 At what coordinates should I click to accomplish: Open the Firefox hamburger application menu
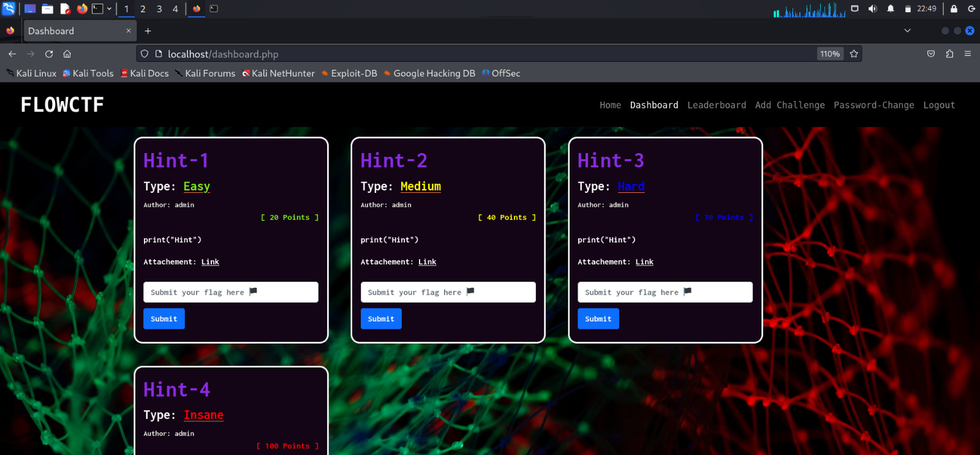[968, 54]
